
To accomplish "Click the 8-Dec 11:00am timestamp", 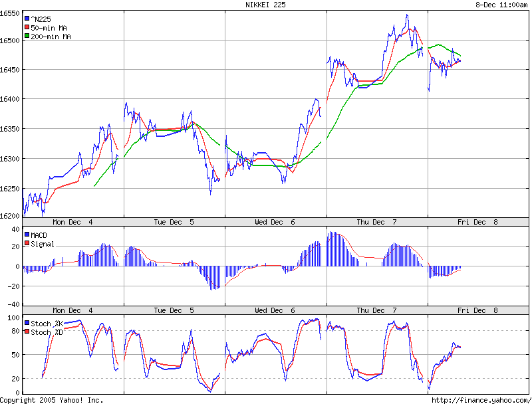I will click(501, 5).
